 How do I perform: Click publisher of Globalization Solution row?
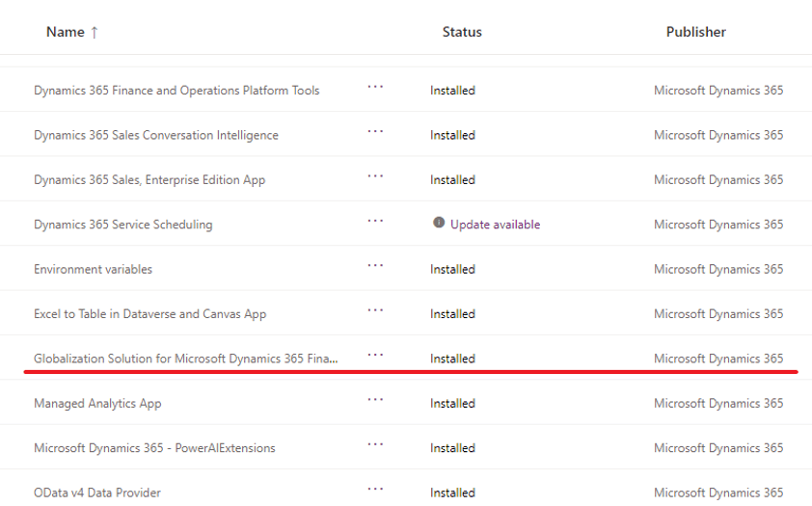click(x=718, y=359)
